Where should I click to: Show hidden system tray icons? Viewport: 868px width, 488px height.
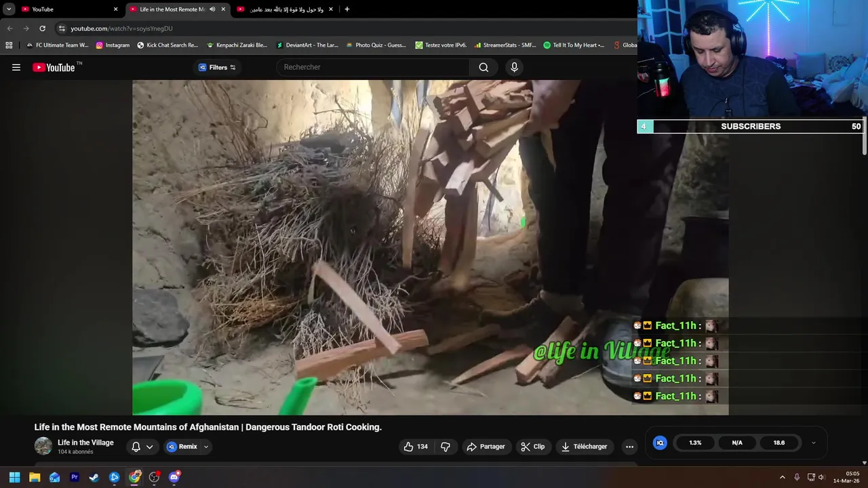(x=782, y=477)
